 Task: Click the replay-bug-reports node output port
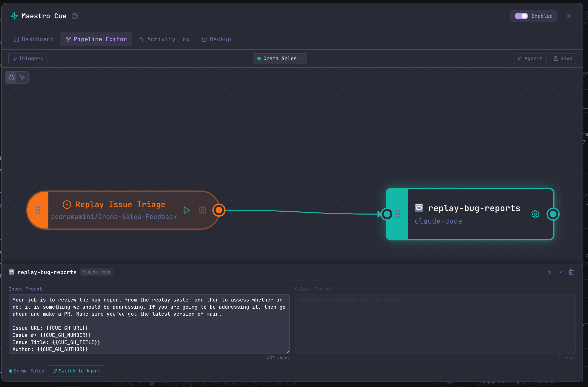pos(553,214)
